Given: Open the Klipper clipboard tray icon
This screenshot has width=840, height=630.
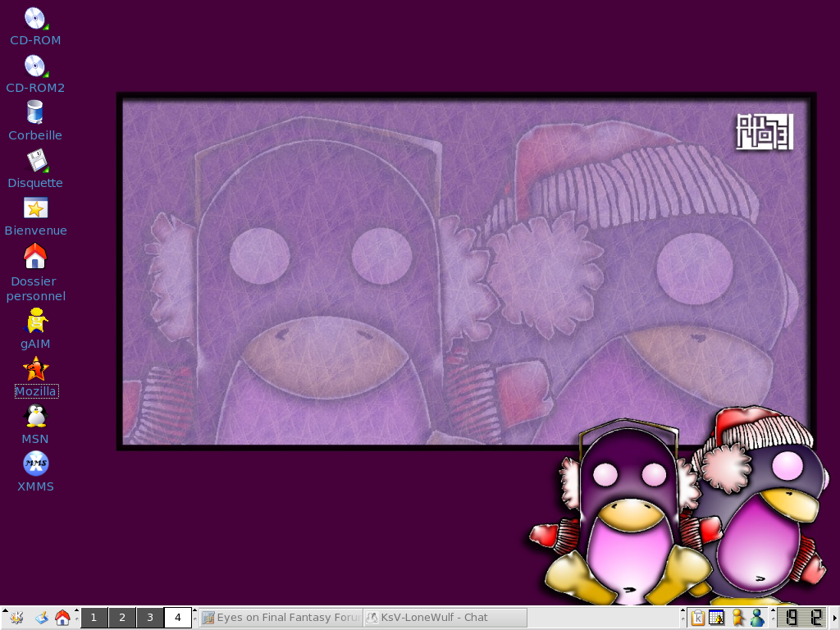Looking at the screenshot, I should point(697,618).
